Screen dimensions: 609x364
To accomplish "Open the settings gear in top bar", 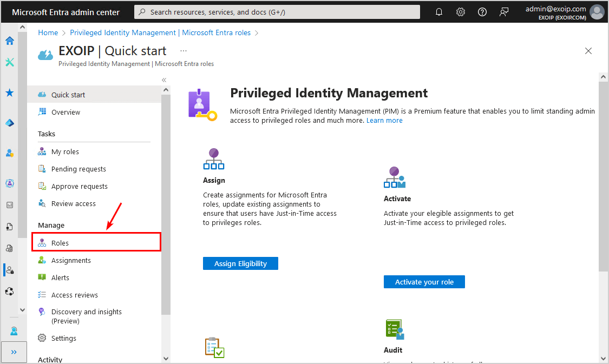I will click(461, 12).
